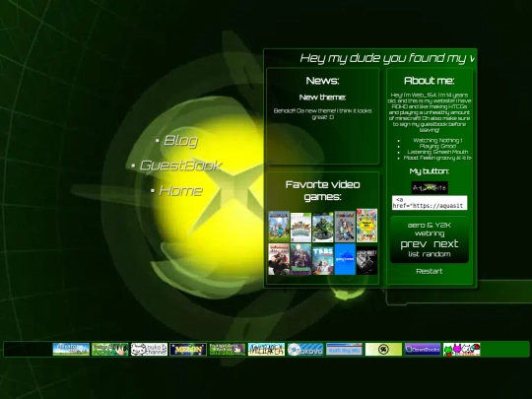Click the light-blue handwritten-text badge in bottom bar
Viewport: 532px width, 399px height.
tap(266, 349)
